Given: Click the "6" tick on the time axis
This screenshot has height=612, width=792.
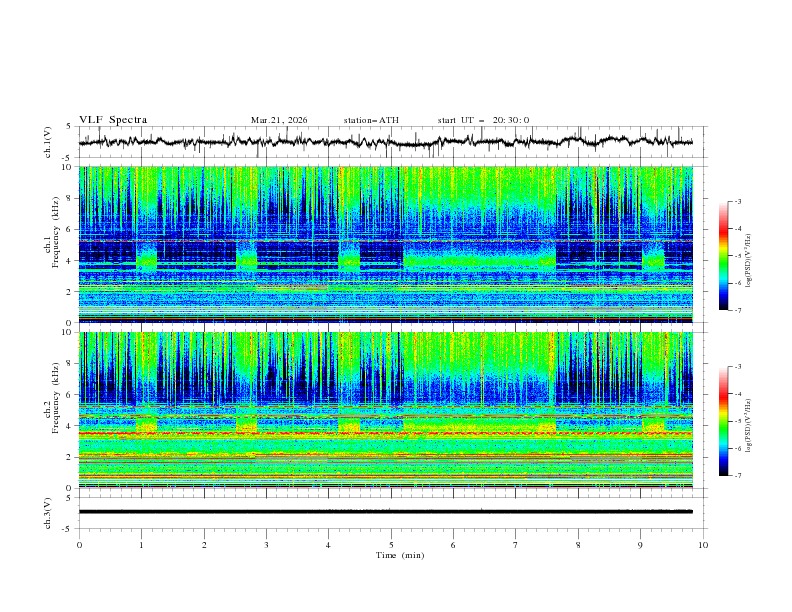Looking at the screenshot, I should coord(453,545).
